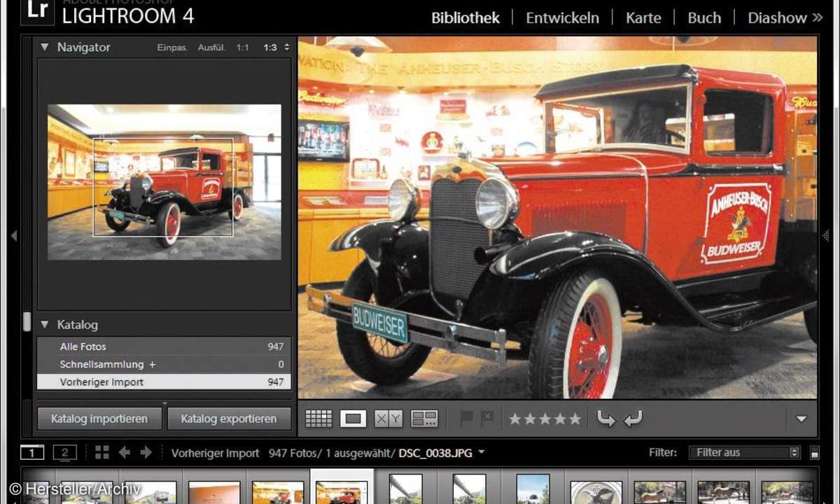Select Vorheriger Import entry

(164, 381)
